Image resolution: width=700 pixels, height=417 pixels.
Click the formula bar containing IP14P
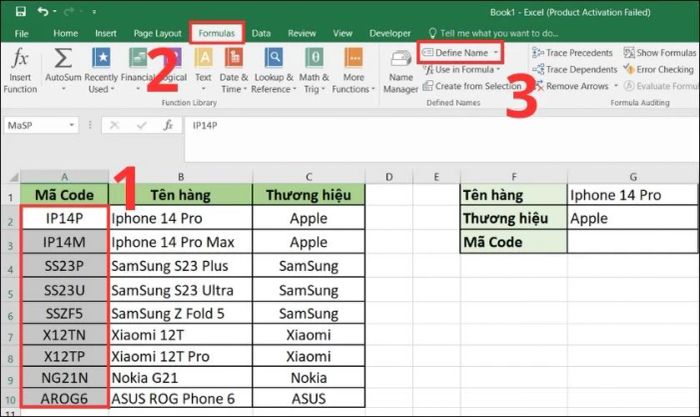pos(441,138)
